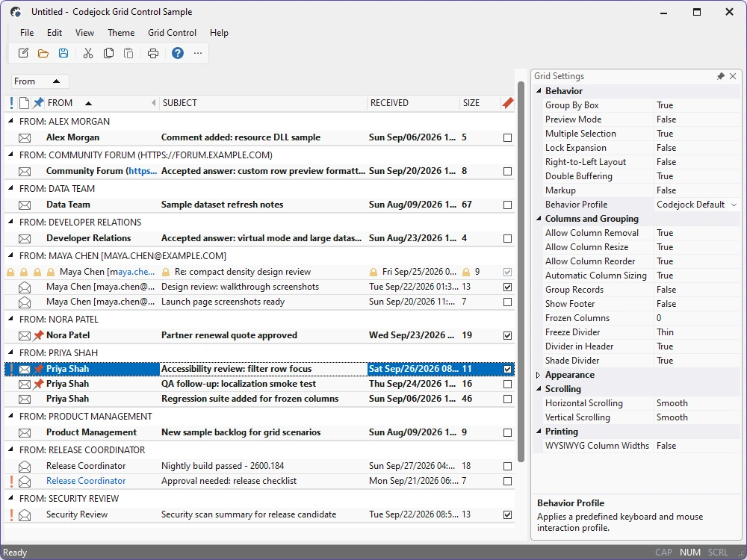The image size is (747, 560).
Task: Click red pin icon on Nora Patel row
Action: pyautogui.click(x=39, y=336)
